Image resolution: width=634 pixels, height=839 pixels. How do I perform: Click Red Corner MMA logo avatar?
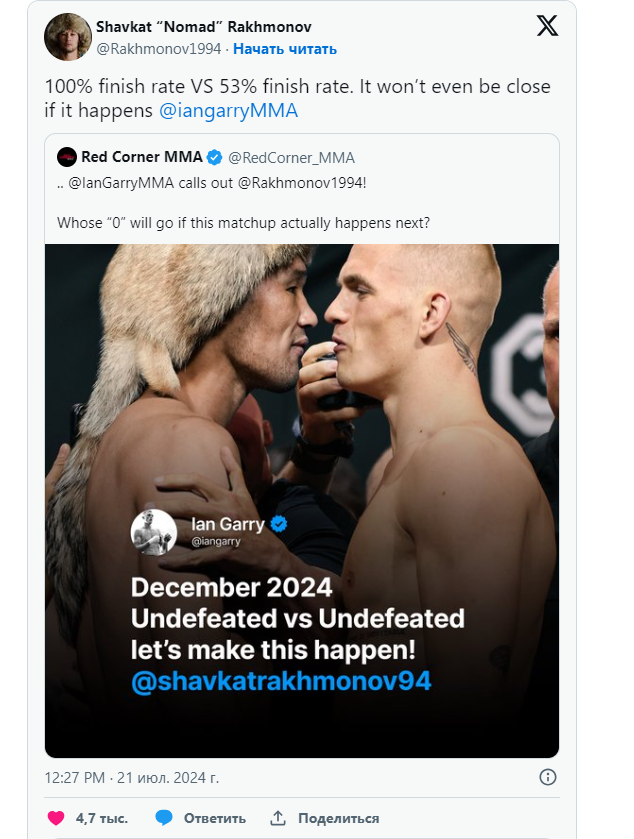(67, 157)
